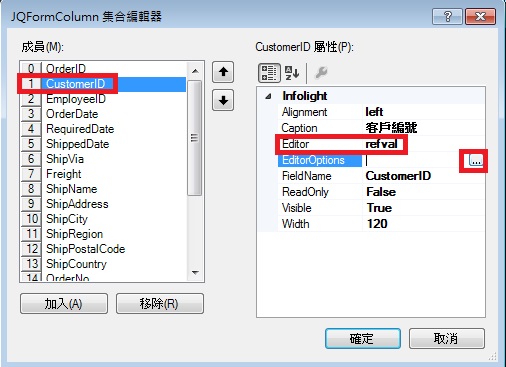Confirm with the 確定 button
This screenshot has height=367, width=506.
363,339
